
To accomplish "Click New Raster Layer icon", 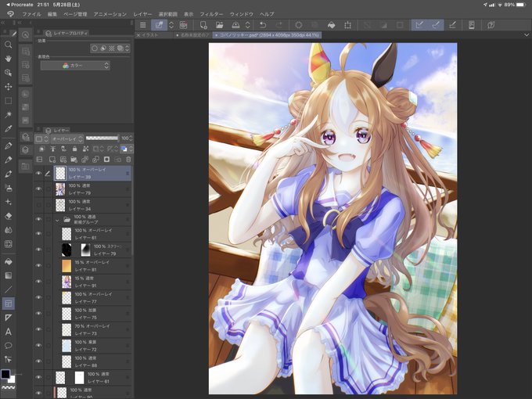I will click(x=52, y=160).
